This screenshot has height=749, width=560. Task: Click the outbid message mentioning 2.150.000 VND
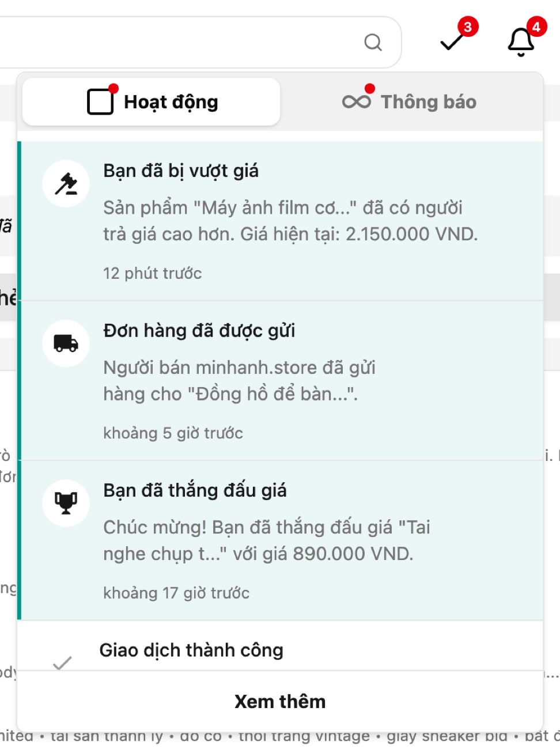(290, 221)
